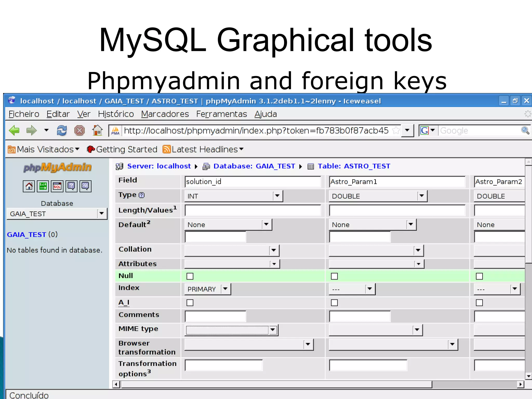Click the Iceweasel title bar icon
532x399 pixels.
(12, 101)
